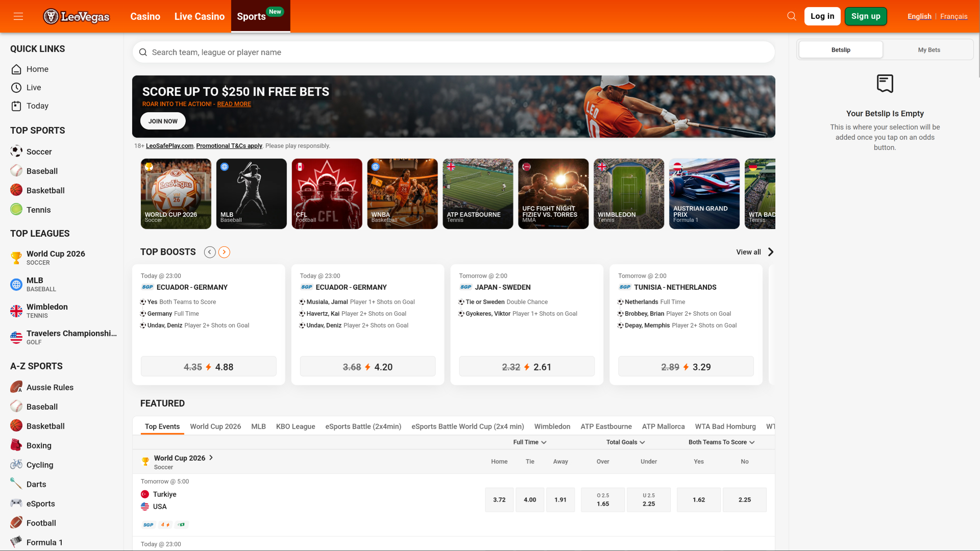Screen dimensions: 980x551
Task: Pick boosted odds 4.88 Ecuador-Germany
Action: 209,366
